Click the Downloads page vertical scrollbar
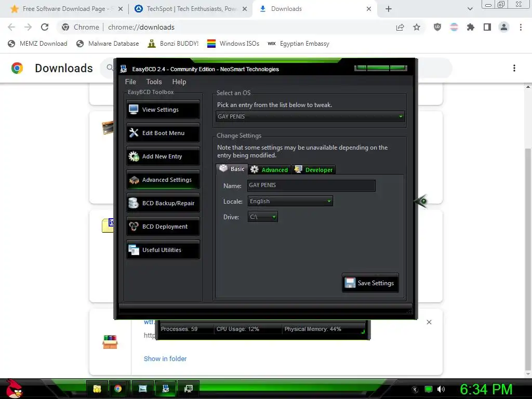 (528, 260)
